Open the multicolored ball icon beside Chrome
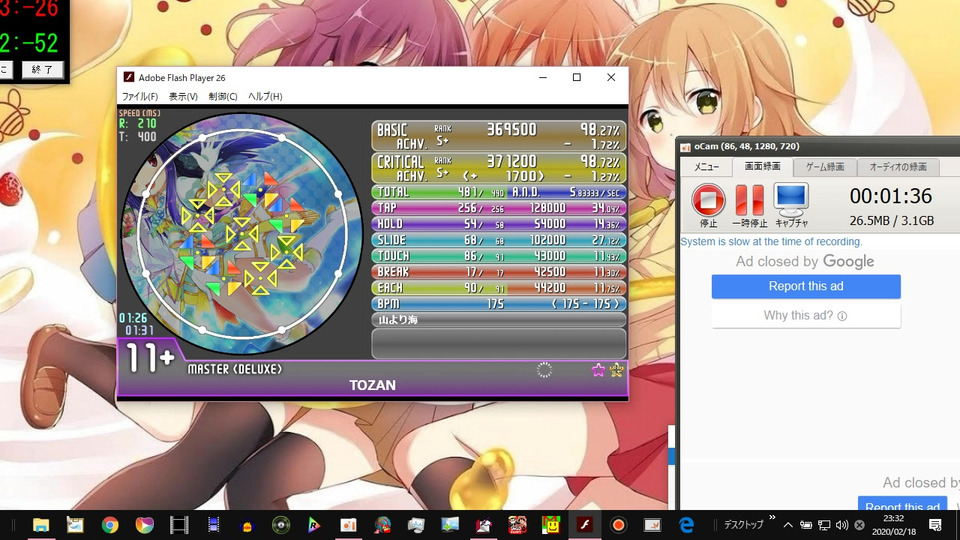The height and width of the screenshot is (540, 960). (x=144, y=525)
